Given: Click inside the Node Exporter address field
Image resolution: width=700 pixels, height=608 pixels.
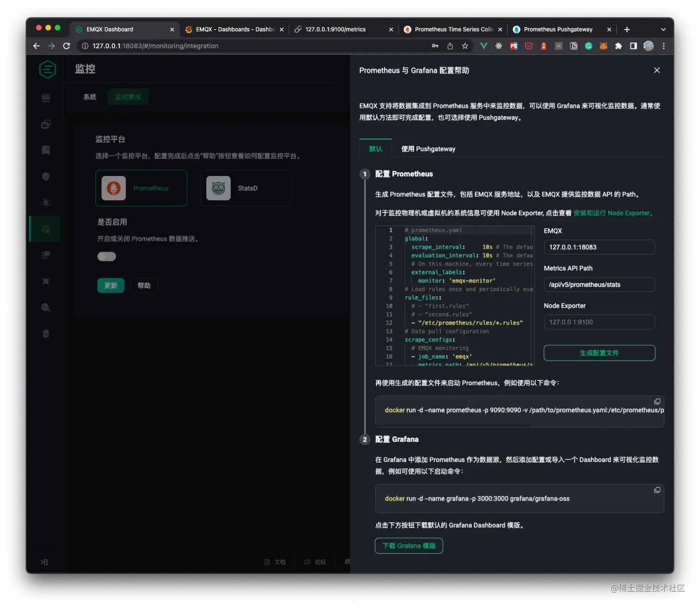Looking at the screenshot, I should (x=599, y=322).
